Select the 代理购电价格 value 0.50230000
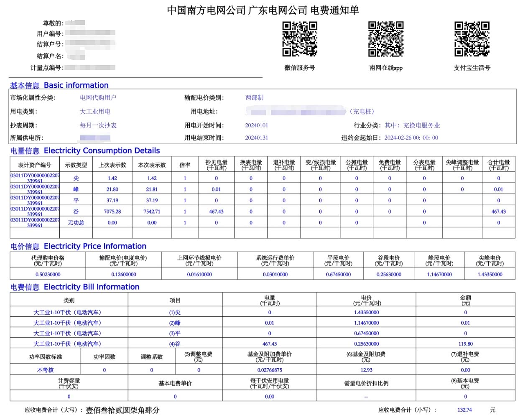 tap(48, 275)
